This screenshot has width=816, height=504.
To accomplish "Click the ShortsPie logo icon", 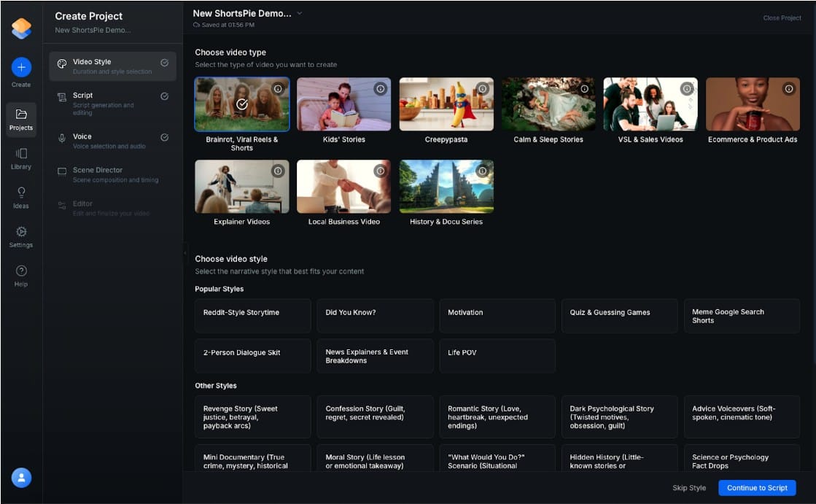I will [x=21, y=28].
